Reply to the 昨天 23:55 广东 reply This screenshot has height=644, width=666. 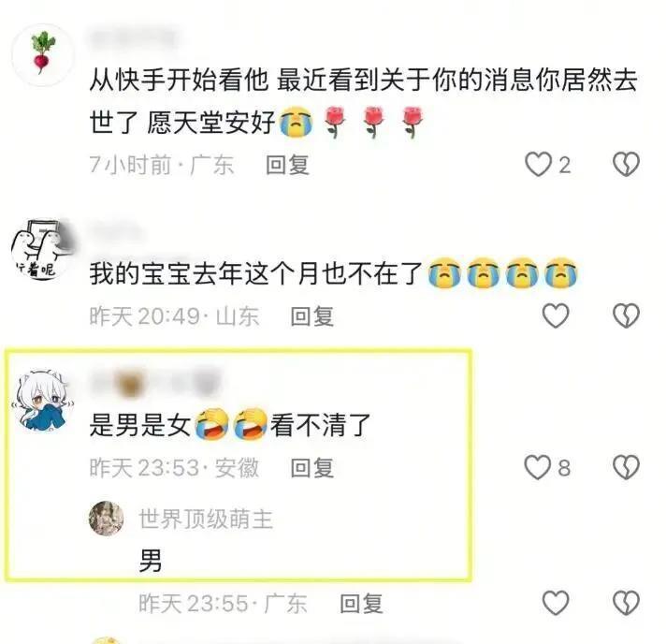coord(361,604)
